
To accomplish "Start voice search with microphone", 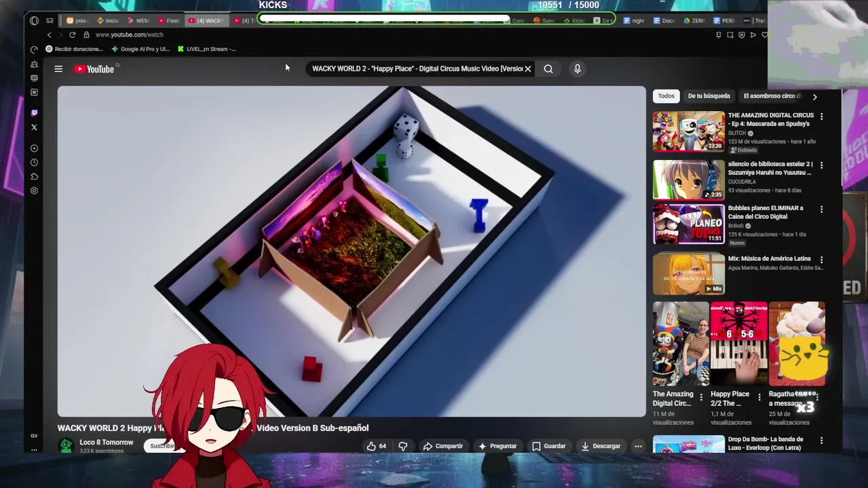I will coord(577,68).
